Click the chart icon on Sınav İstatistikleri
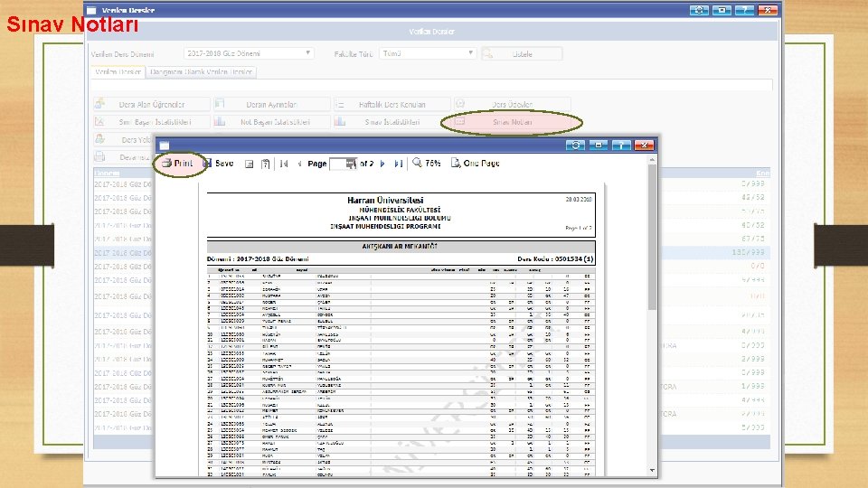Image resolution: width=868 pixels, height=488 pixels. coord(340,121)
